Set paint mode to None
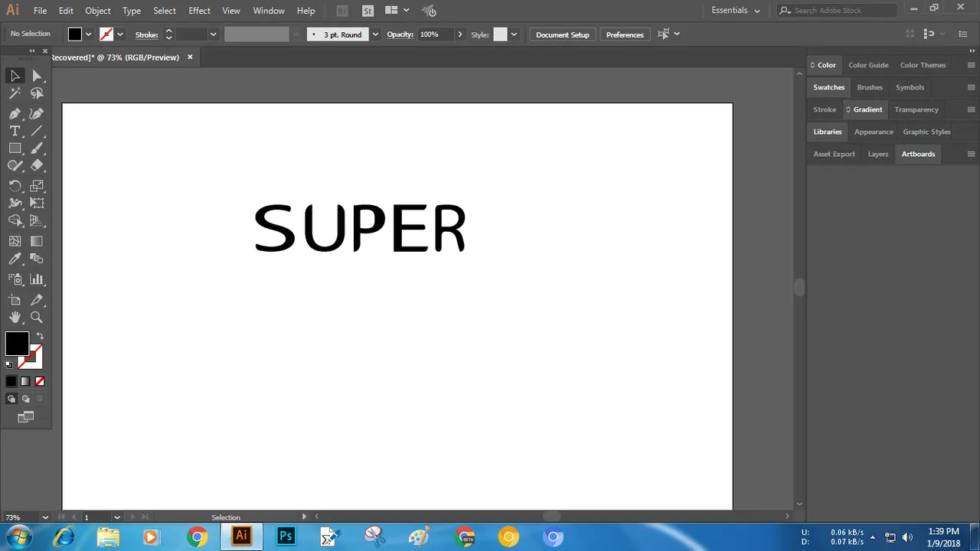 40,381
